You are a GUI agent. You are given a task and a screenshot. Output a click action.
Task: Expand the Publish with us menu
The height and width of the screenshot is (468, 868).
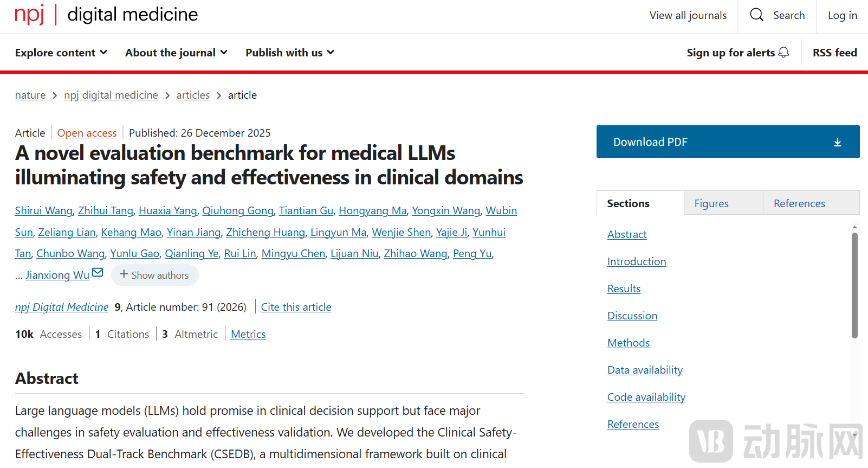click(289, 53)
